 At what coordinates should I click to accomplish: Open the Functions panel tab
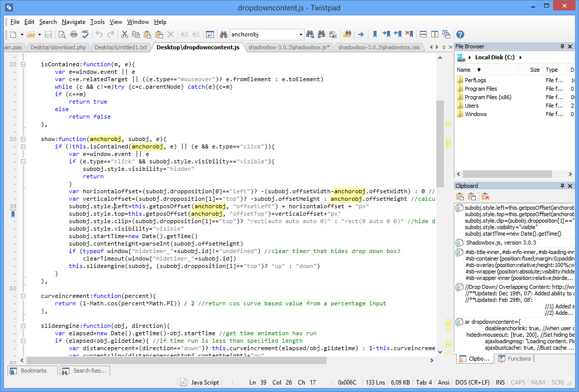(514, 359)
